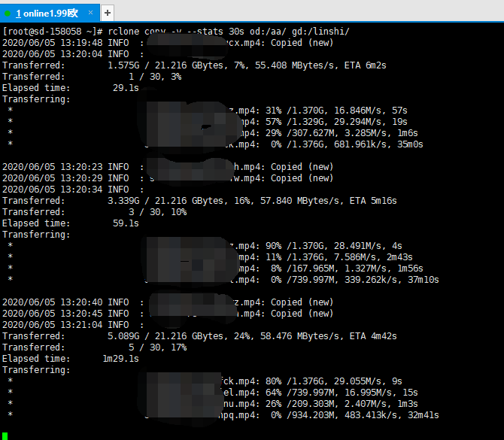Click the 13:20:23 INFO Copied line
This screenshot has height=440, width=504.
coord(168,167)
